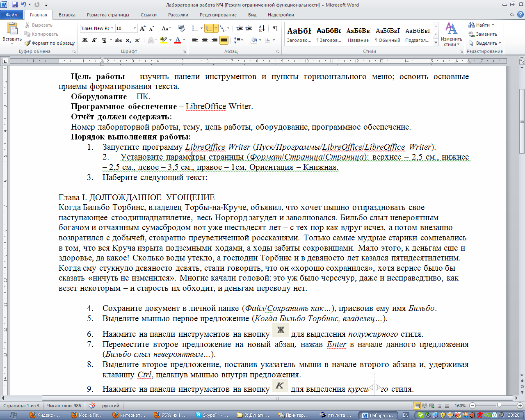
Task: Center the paragraph text
Action: coord(205,40)
